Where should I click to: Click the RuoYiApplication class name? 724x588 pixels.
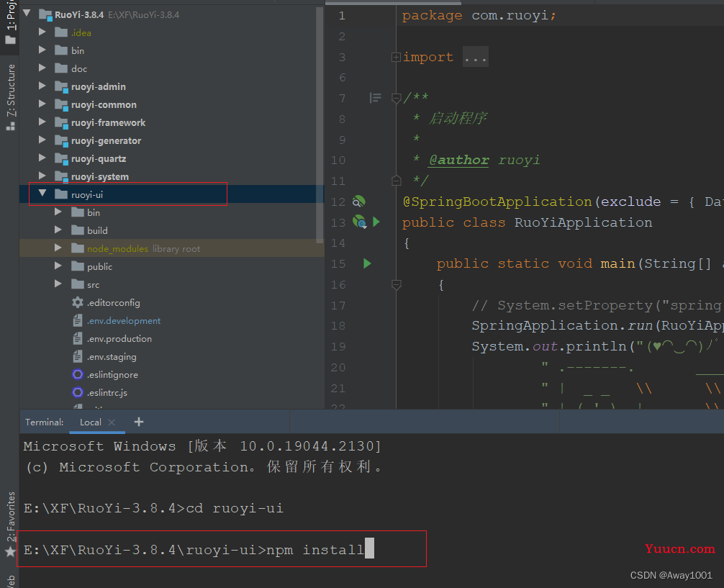[583, 222]
